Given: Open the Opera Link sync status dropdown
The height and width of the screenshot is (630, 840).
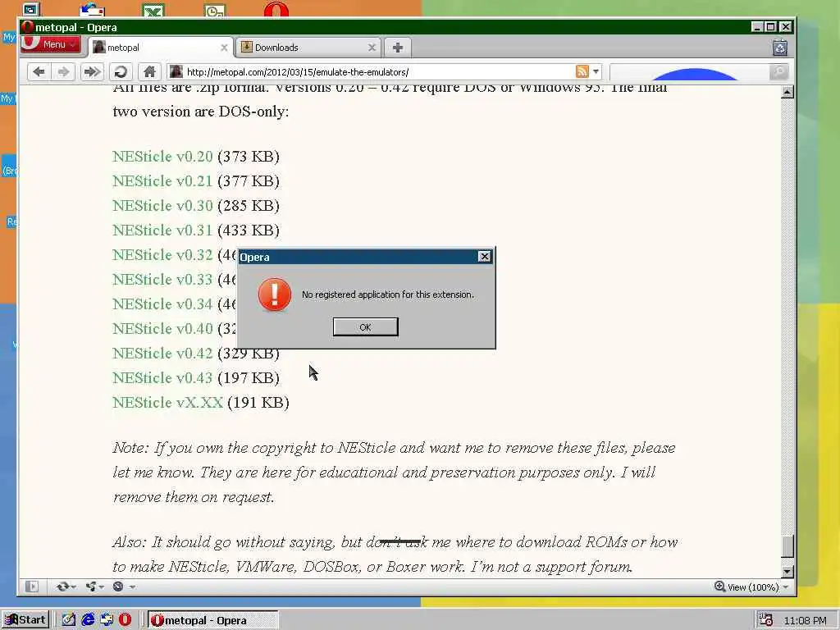Looking at the screenshot, I should click(66, 587).
